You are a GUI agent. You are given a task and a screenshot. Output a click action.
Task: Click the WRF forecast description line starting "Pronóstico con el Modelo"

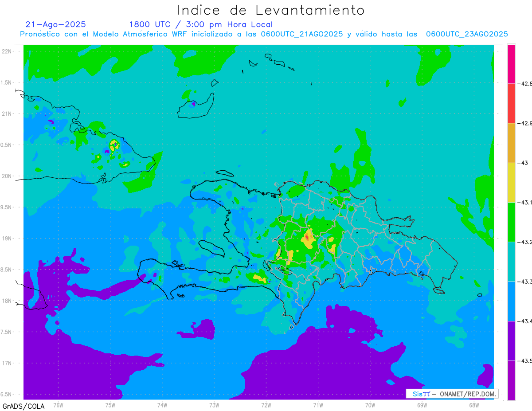(x=264, y=34)
